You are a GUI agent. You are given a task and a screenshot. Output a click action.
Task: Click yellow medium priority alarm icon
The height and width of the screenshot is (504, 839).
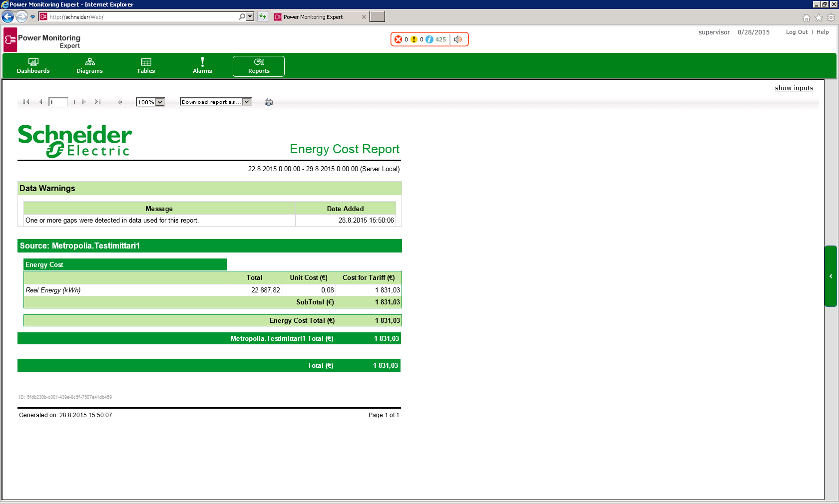coord(414,39)
